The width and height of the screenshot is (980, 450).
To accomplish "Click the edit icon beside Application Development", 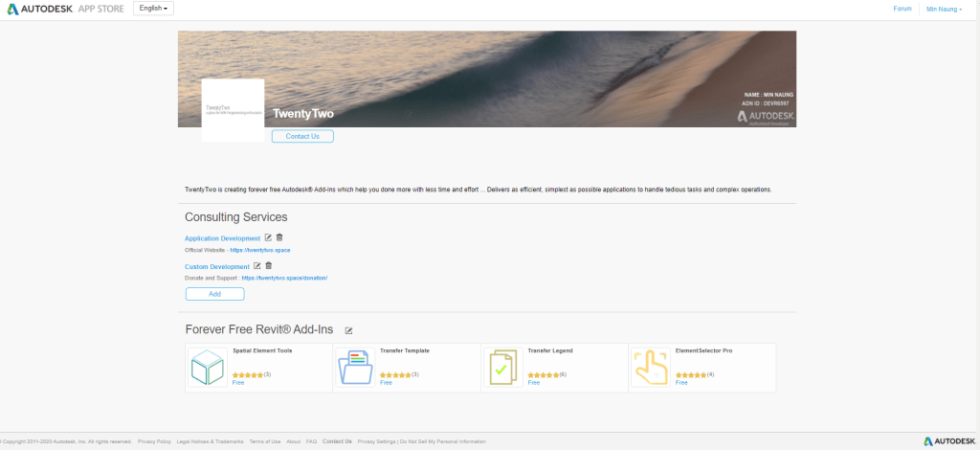I will click(x=268, y=237).
